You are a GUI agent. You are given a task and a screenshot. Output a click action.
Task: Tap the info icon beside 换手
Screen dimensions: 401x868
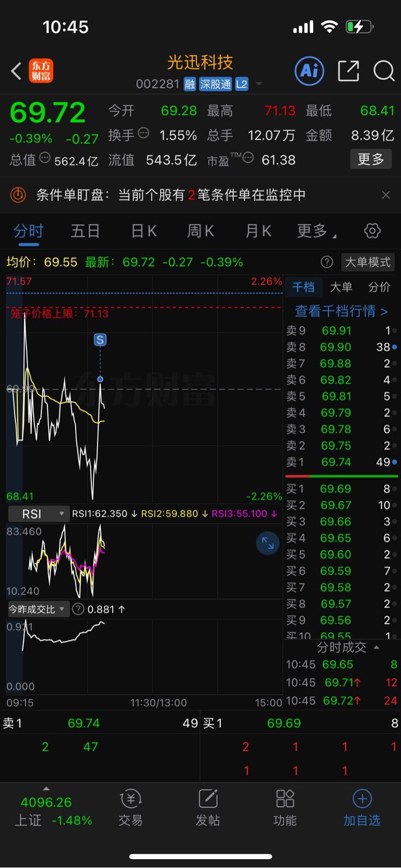tap(144, 133)
